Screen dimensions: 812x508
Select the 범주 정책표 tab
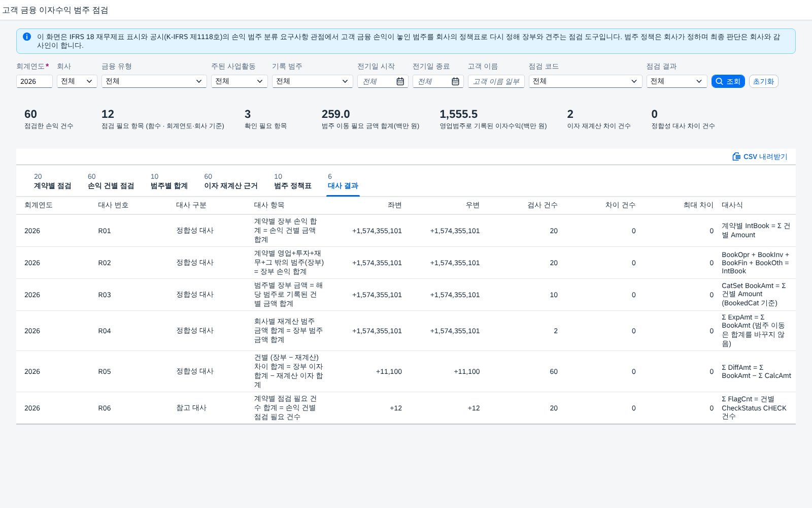[293, 181]
